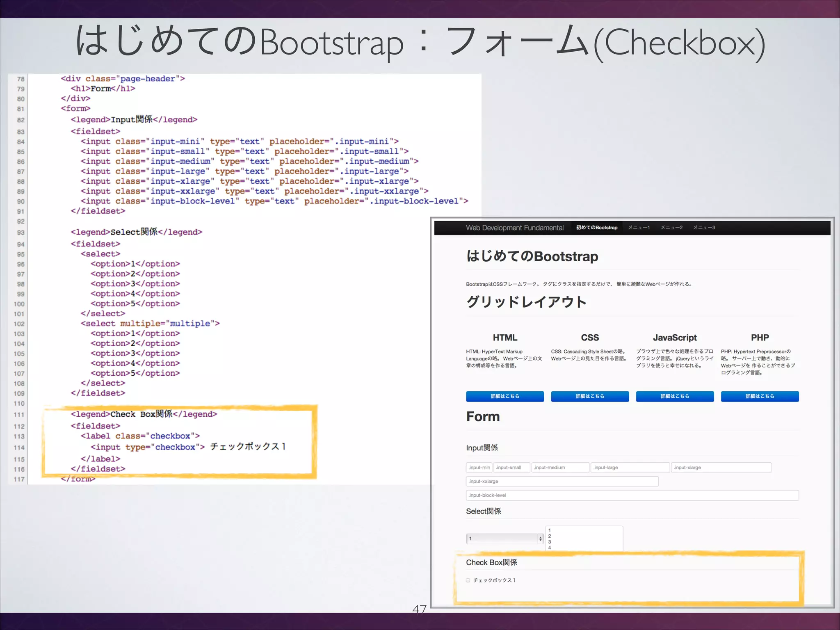
Task: Click code line <label class="checkbox">
Action: coord(140,436)
